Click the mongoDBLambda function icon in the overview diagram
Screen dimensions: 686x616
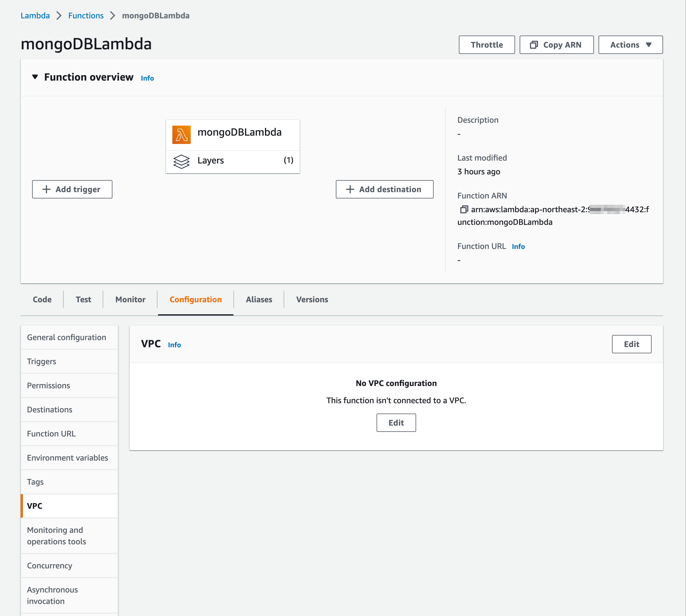182,134
